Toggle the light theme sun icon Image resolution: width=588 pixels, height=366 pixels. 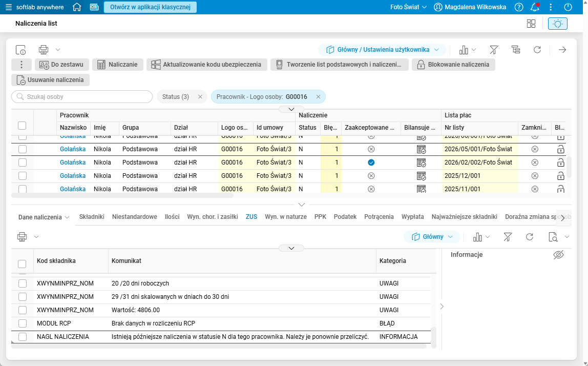pos(558,24)
